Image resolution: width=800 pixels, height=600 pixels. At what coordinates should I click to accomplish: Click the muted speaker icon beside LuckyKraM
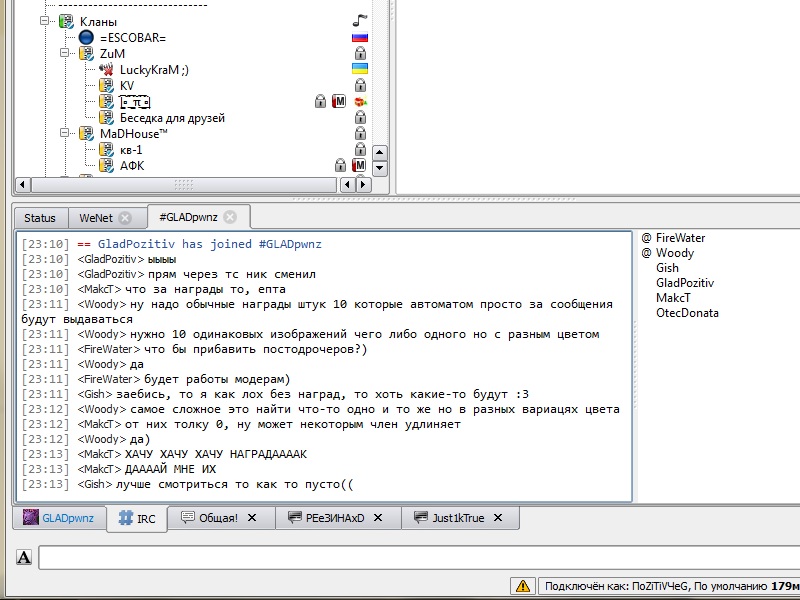pos(106,70)
